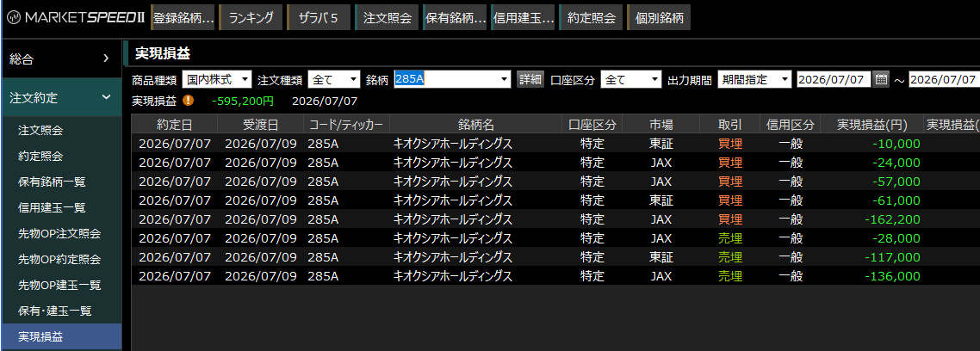Viewport: 980px width, 351px height.
Task: Switch to the 保有銘柄 top tab
Action: click(455, 17)
